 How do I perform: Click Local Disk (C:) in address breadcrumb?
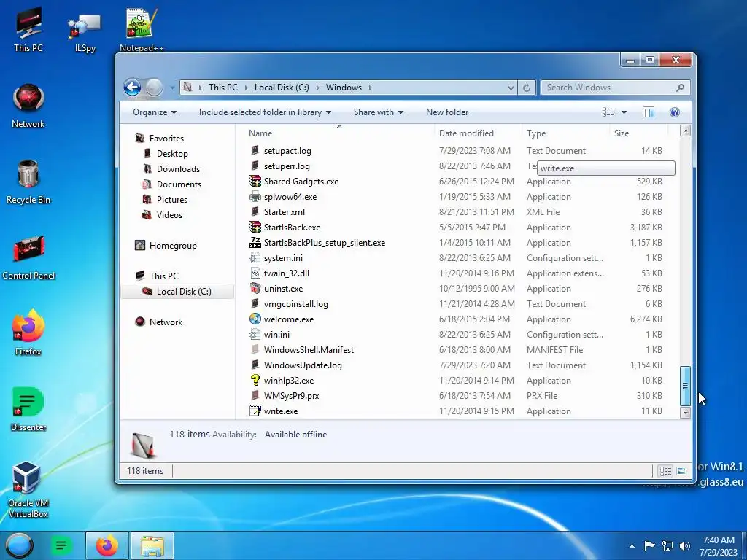(282, 87)
